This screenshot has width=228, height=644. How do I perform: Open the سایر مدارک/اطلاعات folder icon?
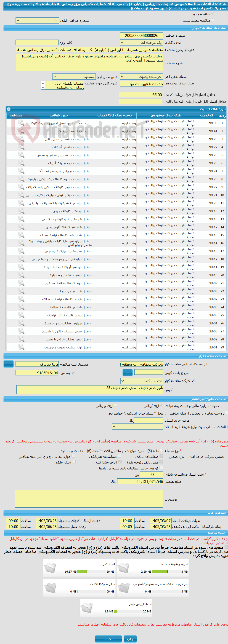(50, 588)
